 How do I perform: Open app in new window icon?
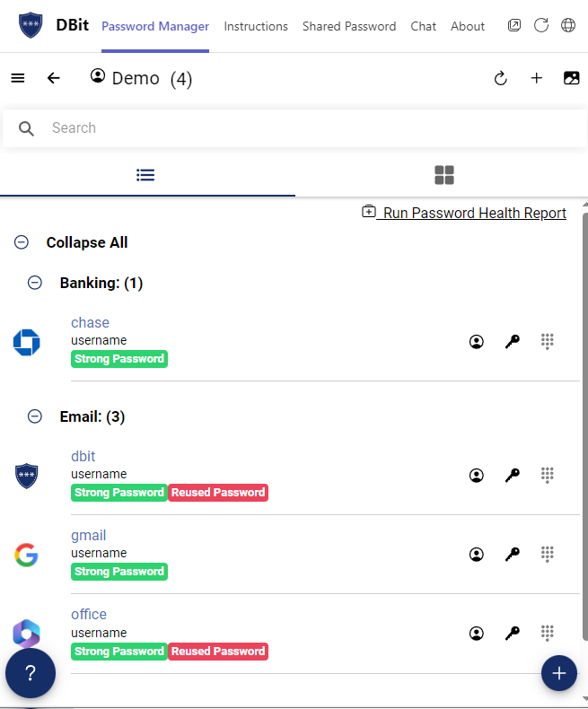(514, 25)
